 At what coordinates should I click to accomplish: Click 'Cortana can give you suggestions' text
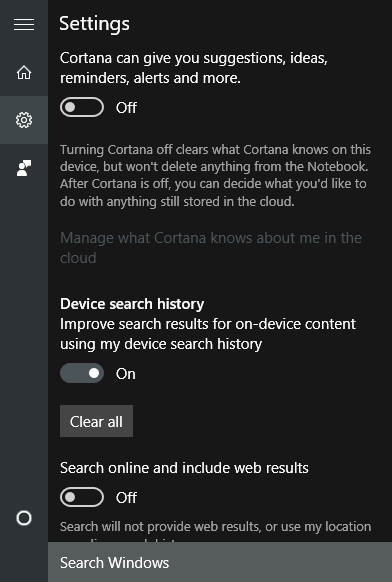193,68
